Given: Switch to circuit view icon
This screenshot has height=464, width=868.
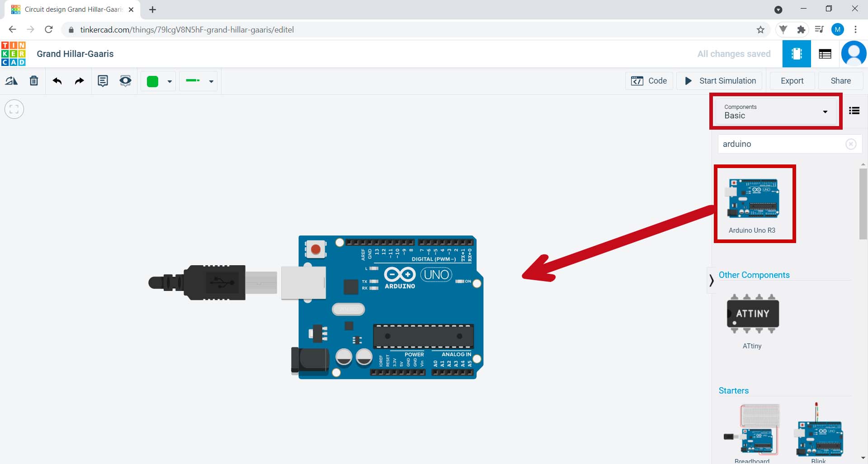Looking at the screenshot, I should 797,54.
